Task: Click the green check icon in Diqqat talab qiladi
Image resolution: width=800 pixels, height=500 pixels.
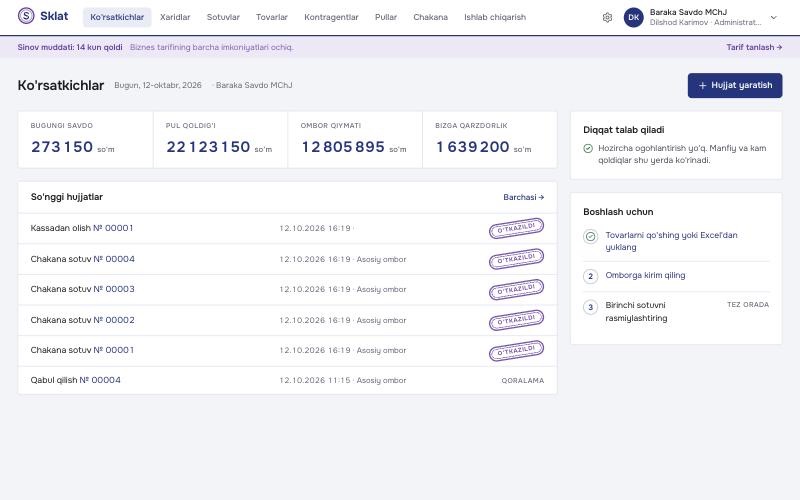Action: [588, 148]
